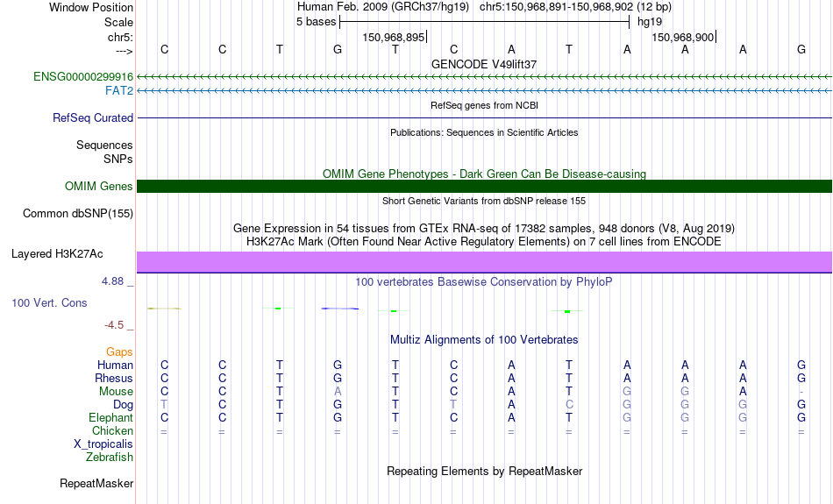Click the dash gap in the Mouse row
The image size is (833, 504).
801,392
